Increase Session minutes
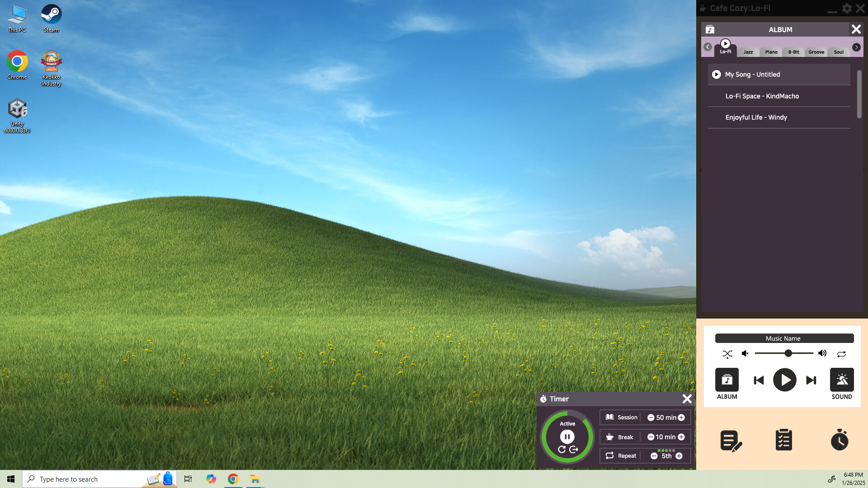 [681, 418]
